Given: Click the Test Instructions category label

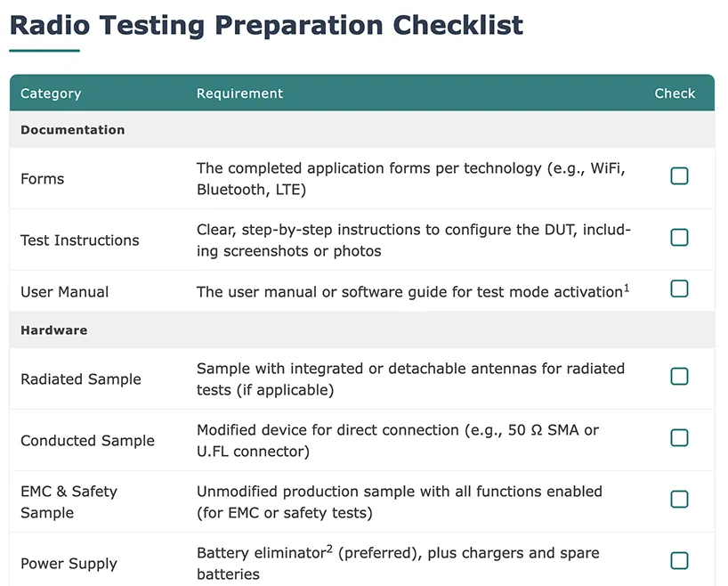Looking at the screenshot, I should [78, 240].
